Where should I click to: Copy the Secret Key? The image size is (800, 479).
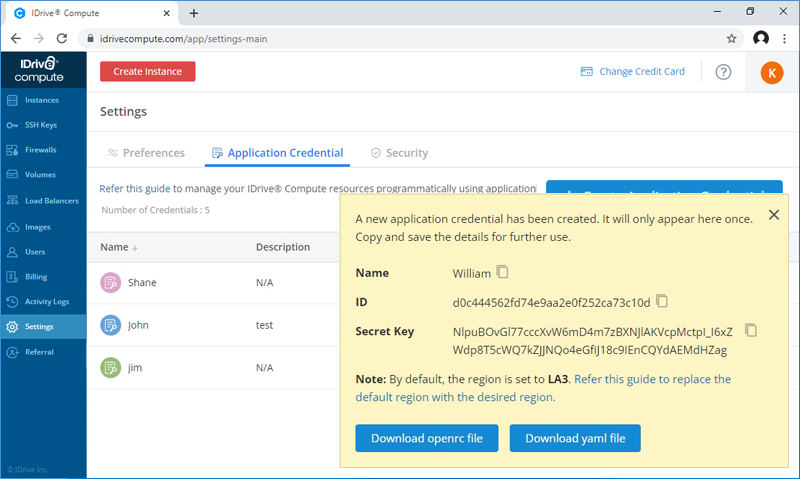click(x=751, y=330)
